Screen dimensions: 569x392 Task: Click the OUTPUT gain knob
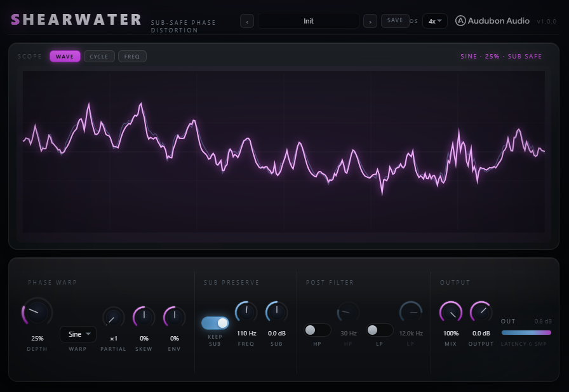click(x=481, y=312)
